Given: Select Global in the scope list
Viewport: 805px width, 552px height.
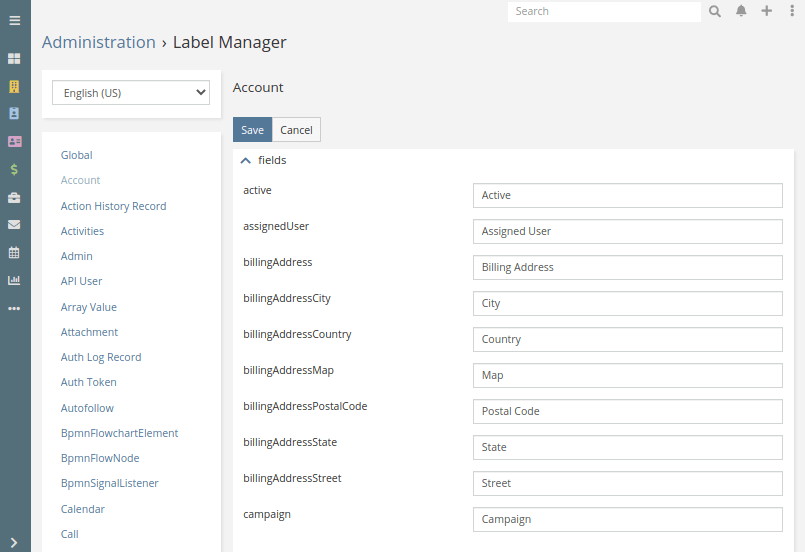Looking at the screenshot, I should [x=76, y=155].
